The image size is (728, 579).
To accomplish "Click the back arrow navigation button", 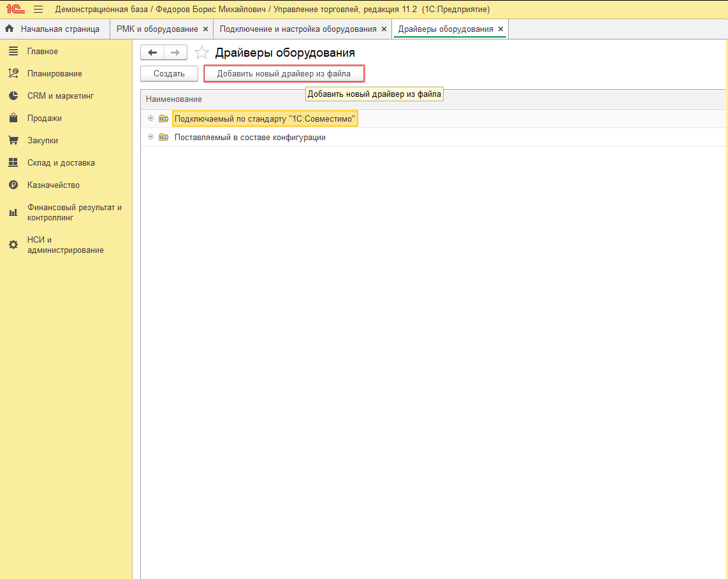I will click(x=152, y=52).
